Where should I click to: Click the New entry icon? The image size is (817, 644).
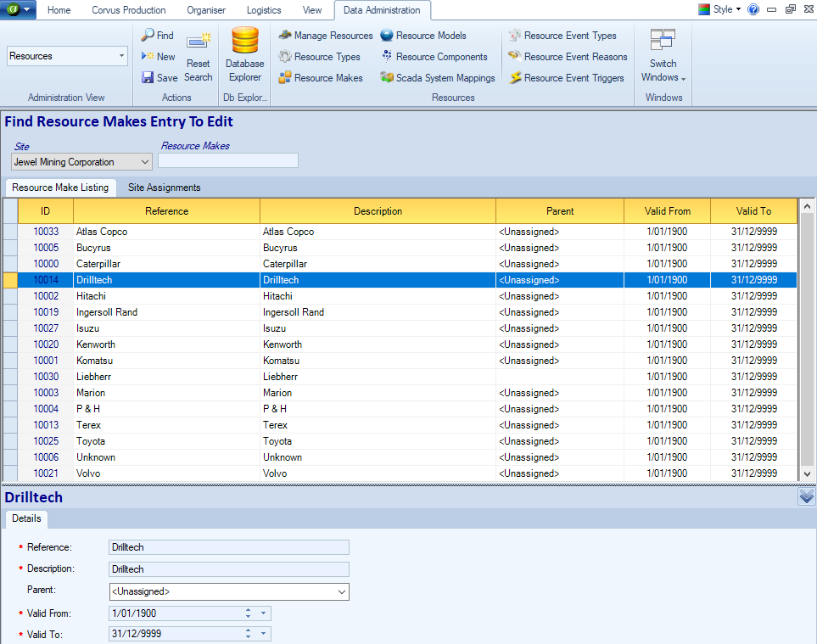click(x=148, y=56)
